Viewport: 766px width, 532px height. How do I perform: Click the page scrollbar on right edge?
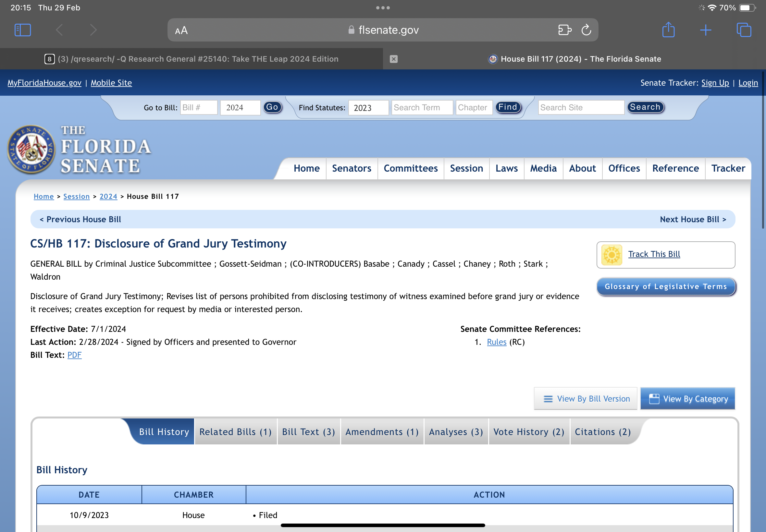pyautogui.click(x=763, y=150)
